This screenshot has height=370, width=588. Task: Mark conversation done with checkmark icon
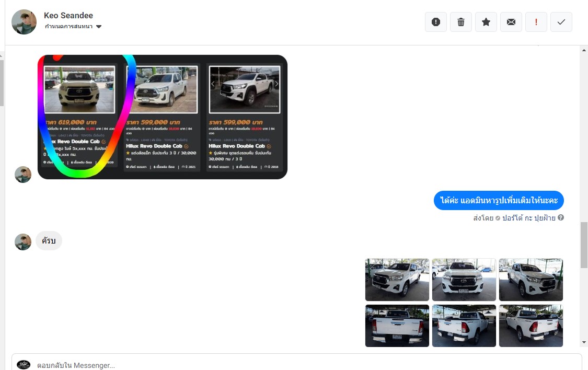click(561, 22)
